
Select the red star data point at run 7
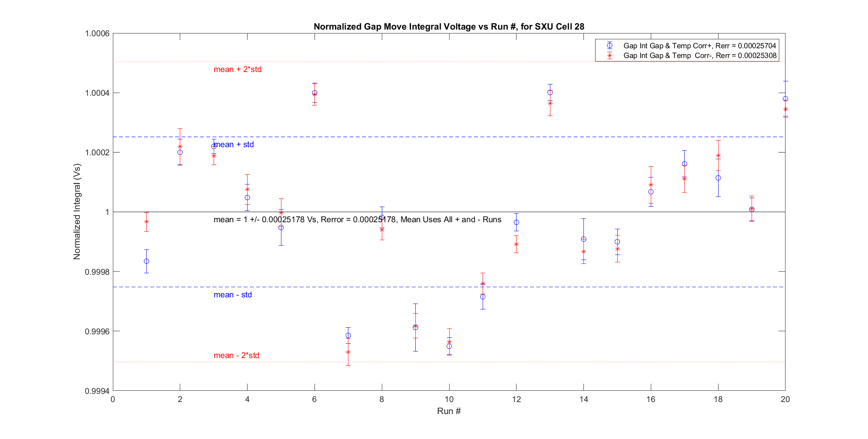(348, 352)
